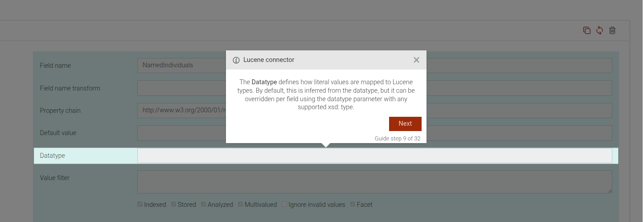Screen dimensions: 644x222
Task: Close the Lucene connector guide popup
Action: pos(416,60)
